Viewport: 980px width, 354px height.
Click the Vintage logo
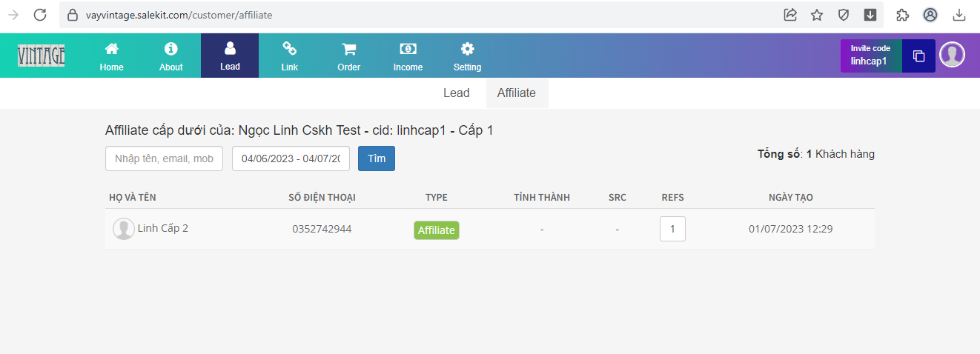click(42, 56)
